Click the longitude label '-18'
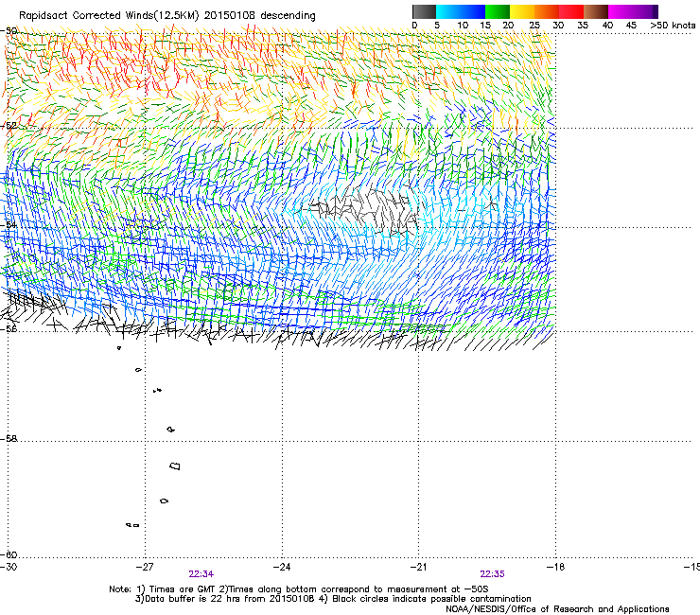This screenshot has height=615, width=700. pos(555,567)
